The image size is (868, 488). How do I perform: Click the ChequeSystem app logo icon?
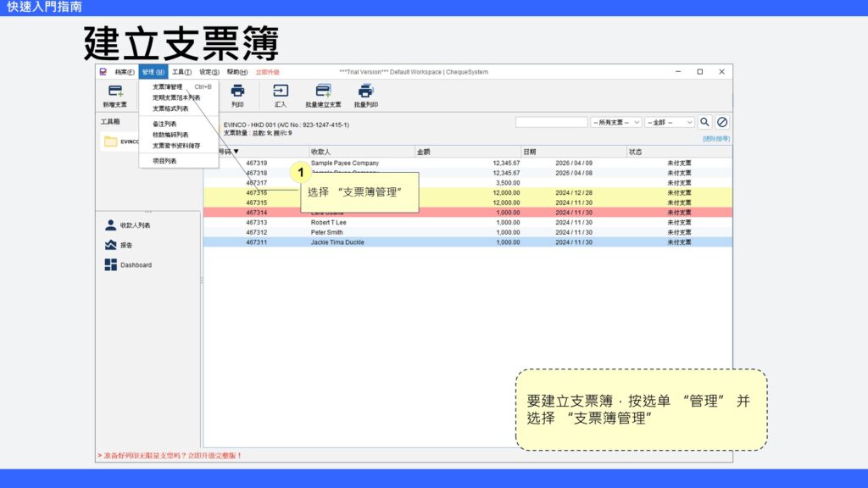tap(103, 72)
